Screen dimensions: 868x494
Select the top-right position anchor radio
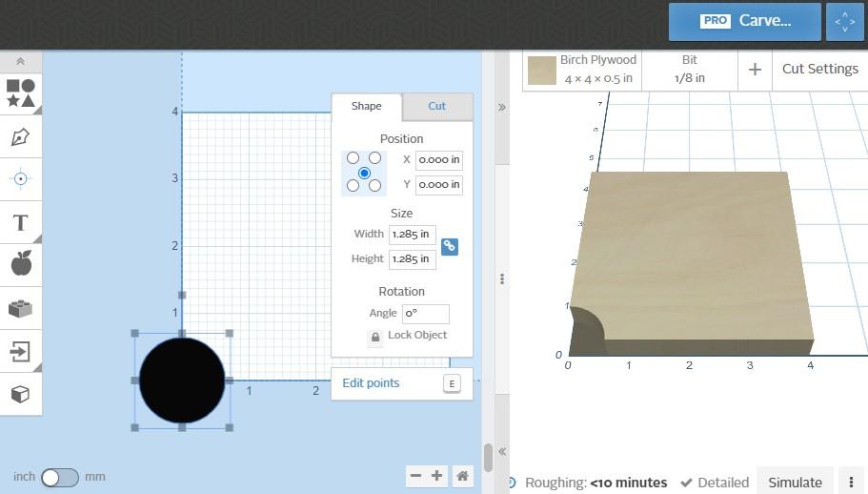pyautogui.click(x=374, y=158)
